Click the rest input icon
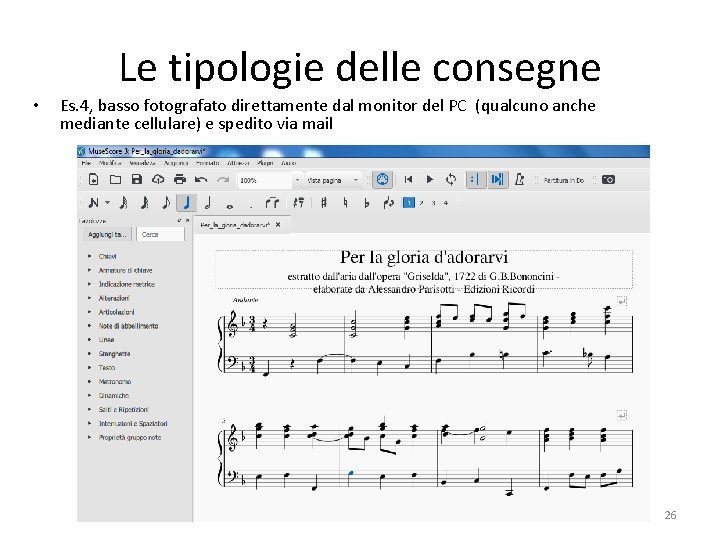720x540 pixels. click(298, 202)
